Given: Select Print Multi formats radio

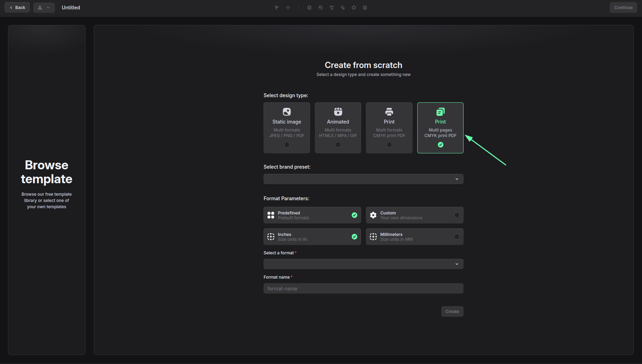Looking at the screenshot, I should (x=389, y=145).
